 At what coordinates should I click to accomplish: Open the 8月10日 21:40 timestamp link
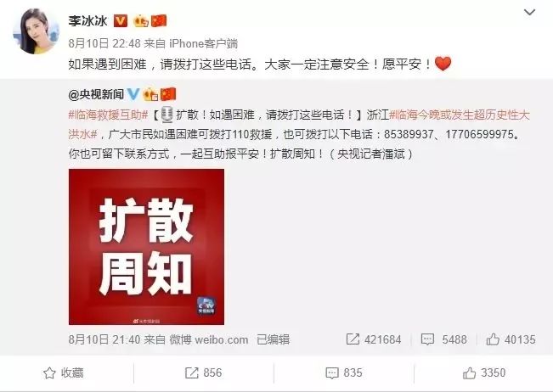pyautogui.click(x=104, y=339)
